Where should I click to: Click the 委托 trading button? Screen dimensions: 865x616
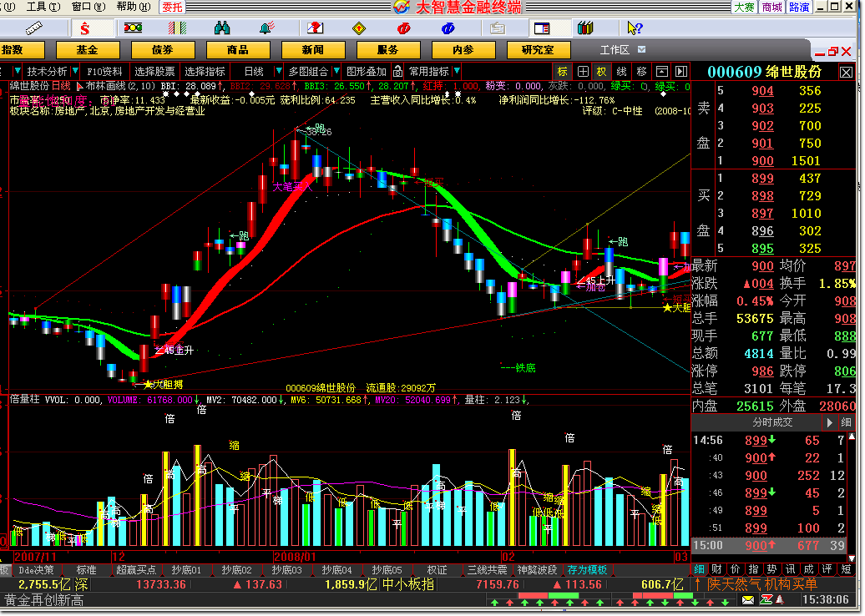point(172,7)
